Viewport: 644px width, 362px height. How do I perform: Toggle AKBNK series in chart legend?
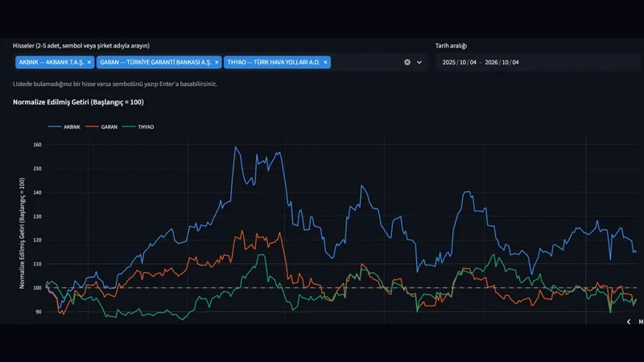click(64, 127)
